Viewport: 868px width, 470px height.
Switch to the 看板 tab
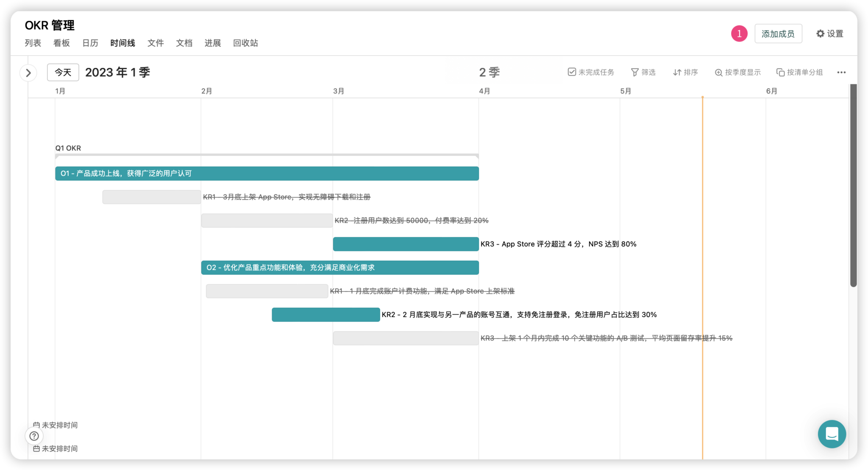[61, 43]
